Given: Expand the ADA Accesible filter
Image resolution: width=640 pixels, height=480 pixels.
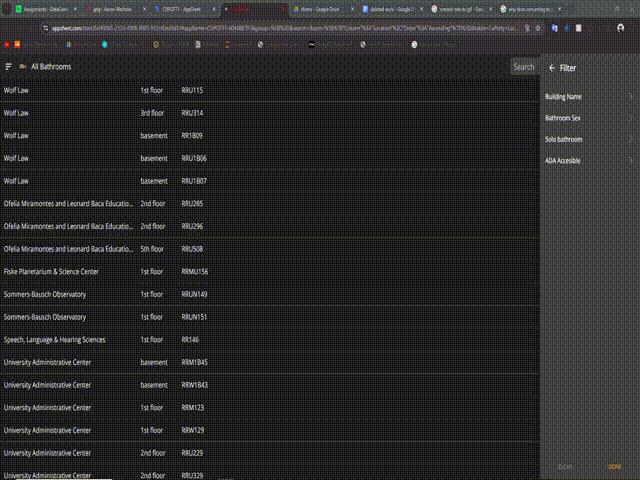Looking at the screenshot, I should tap(588, 161).
